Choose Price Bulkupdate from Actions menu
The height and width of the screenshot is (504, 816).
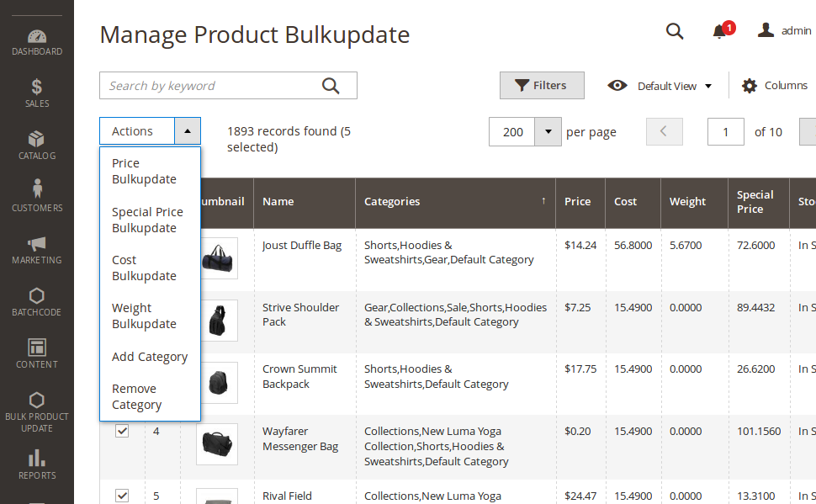(x=144, y=171)
